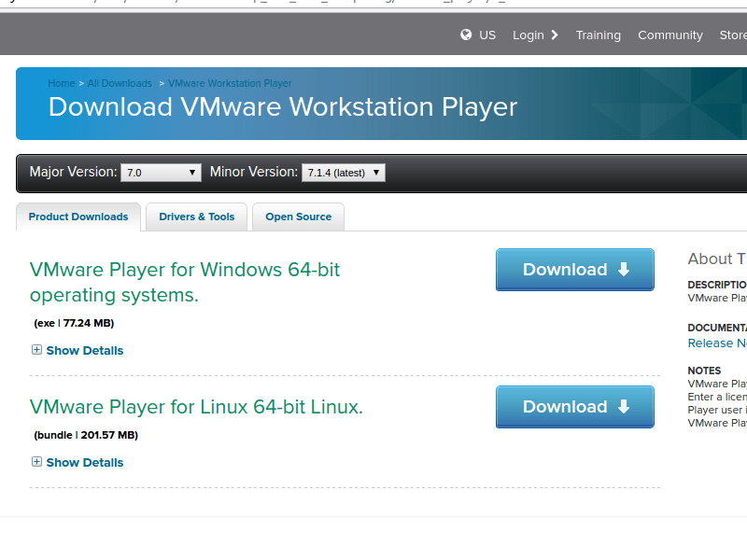Click the bundle 201.57 MB file size text

pyautogui.click(x=86, y=435)
